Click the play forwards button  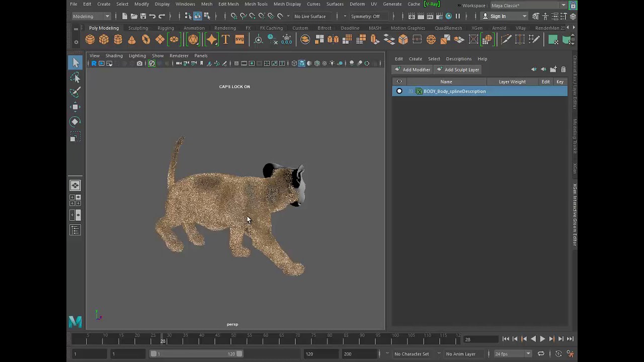(x=542, y=339)
